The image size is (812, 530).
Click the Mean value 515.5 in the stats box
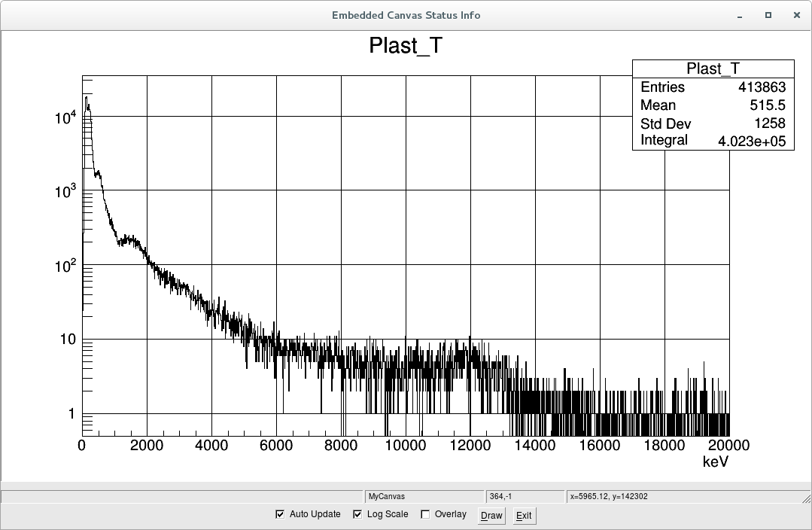tap(767, 105)
